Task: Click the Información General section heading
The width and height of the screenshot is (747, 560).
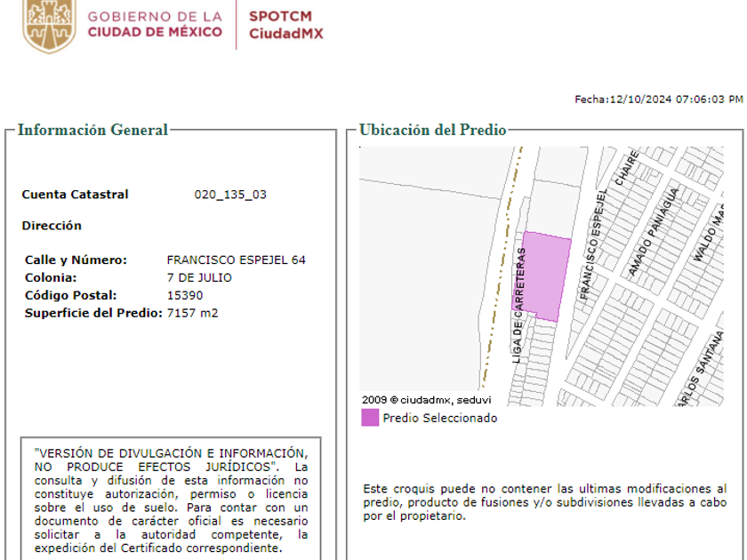Action: click(92, 130)
